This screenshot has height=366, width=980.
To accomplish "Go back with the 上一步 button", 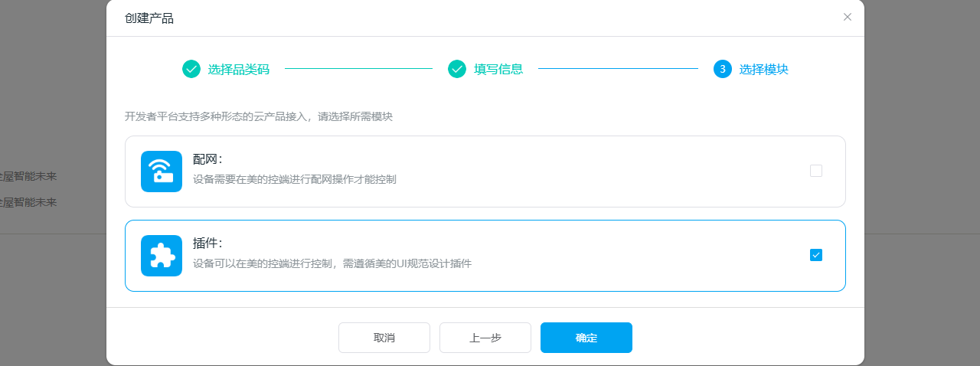I will point(485,338).
